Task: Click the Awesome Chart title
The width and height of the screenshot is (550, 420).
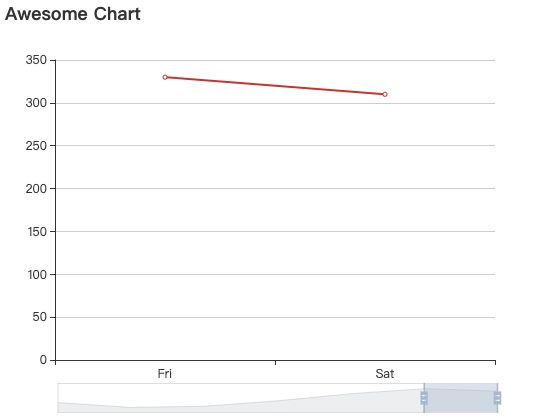Action: click(73, 14)
